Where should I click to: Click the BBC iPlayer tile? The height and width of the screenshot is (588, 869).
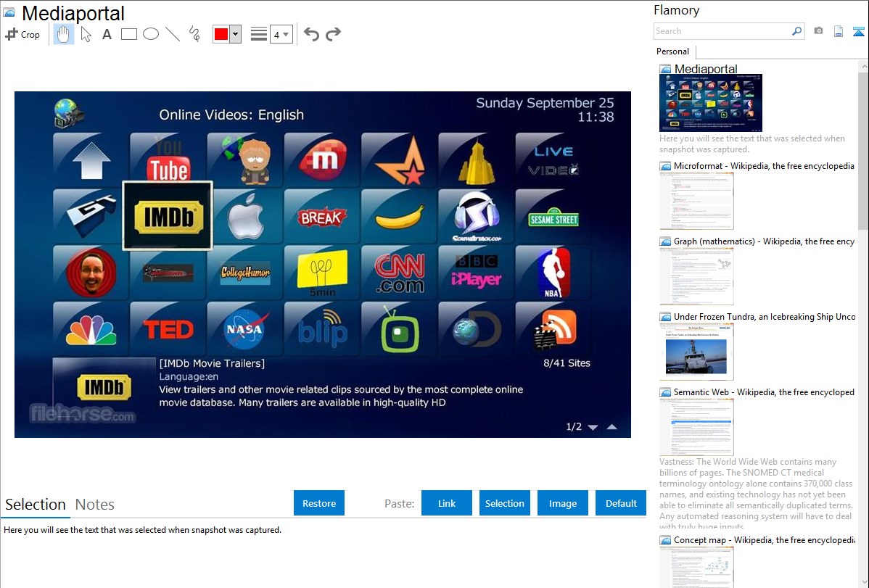coord(476,273)
